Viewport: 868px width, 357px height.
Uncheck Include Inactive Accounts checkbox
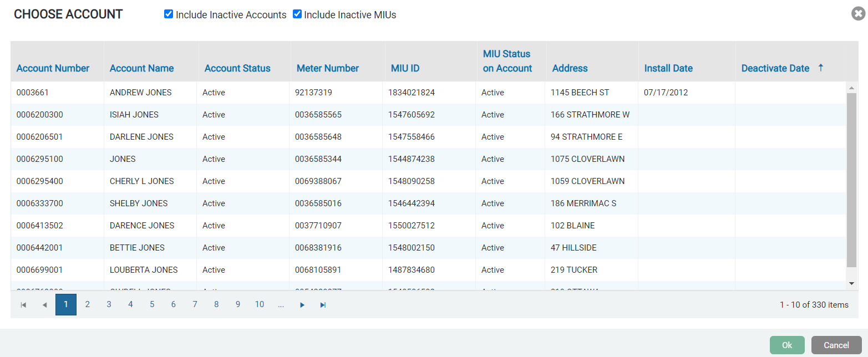click(169, 14)
